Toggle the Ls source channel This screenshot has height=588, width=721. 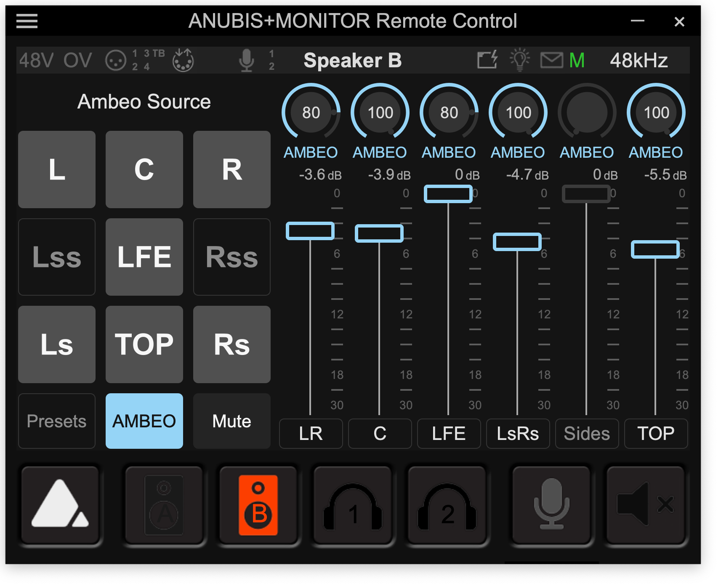[57, 344]
